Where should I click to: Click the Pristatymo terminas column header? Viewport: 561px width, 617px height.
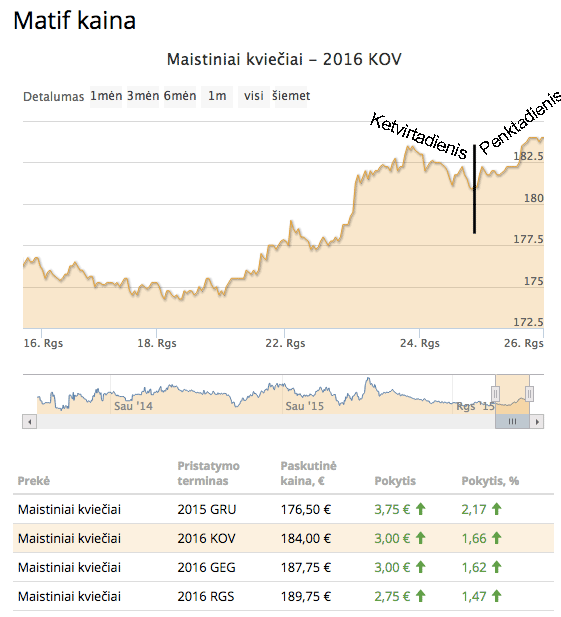coord(209,473)
